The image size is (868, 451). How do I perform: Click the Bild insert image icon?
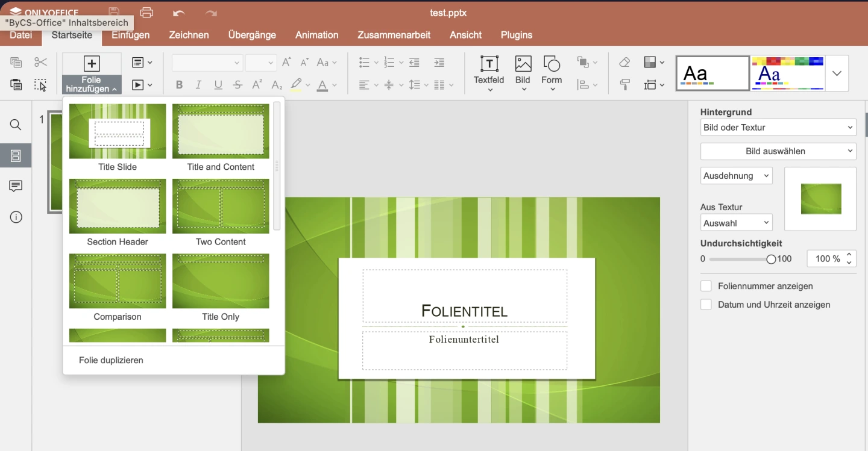(523, 64)
